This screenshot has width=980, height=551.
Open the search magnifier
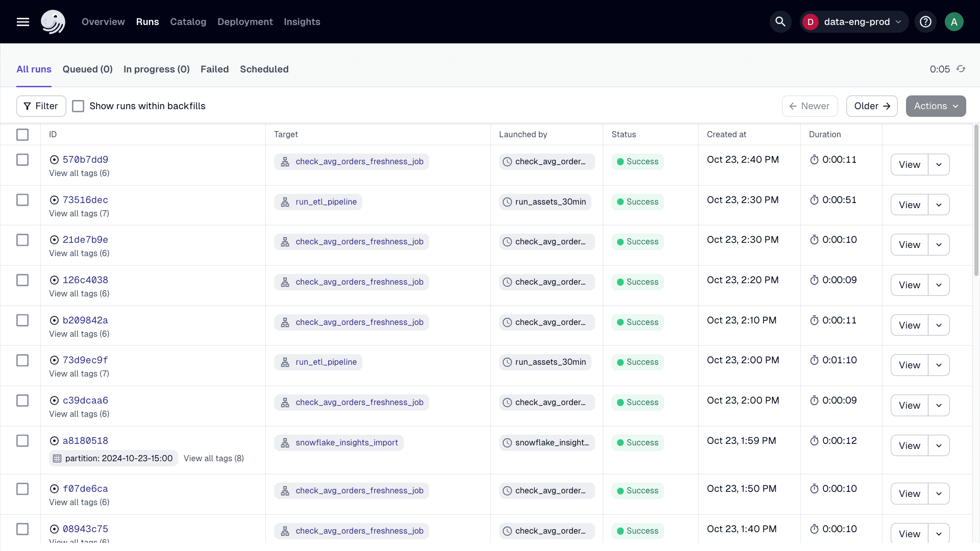tap(780, 21)
